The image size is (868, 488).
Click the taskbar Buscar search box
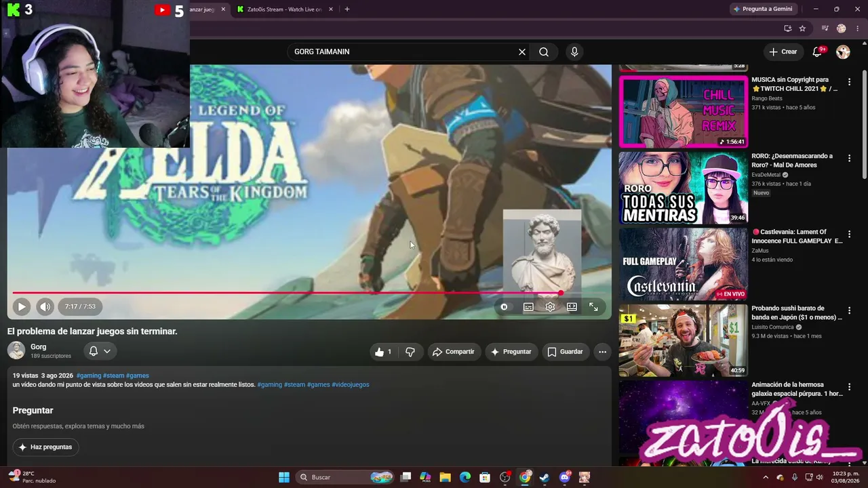pyautogui.click(x=346, y=477)
